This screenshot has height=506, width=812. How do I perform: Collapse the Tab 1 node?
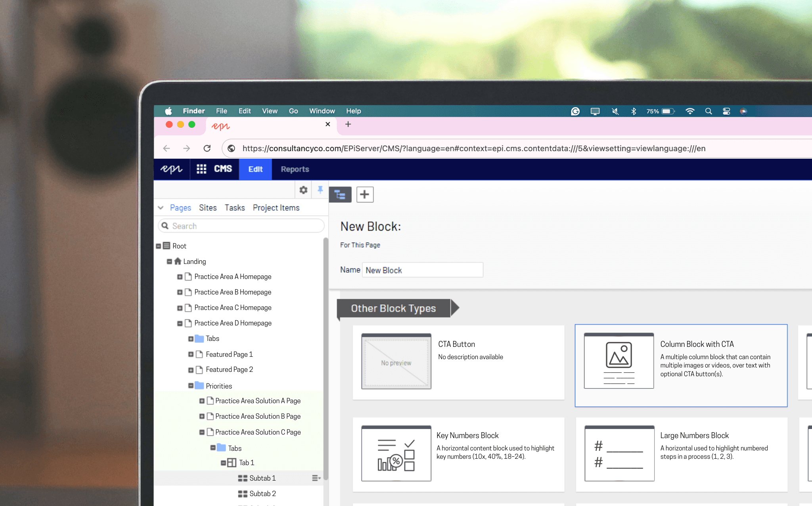[224, 463]
